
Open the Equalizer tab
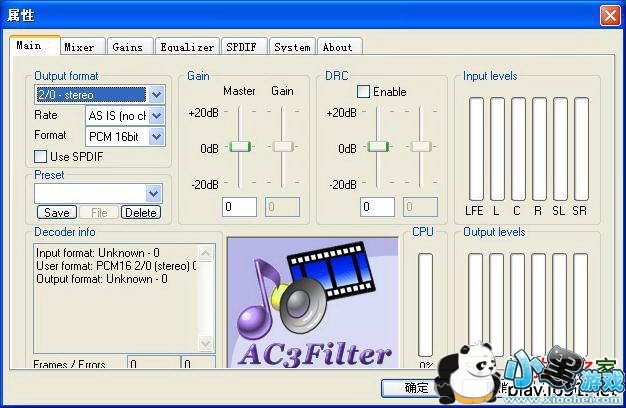[188, 47]
